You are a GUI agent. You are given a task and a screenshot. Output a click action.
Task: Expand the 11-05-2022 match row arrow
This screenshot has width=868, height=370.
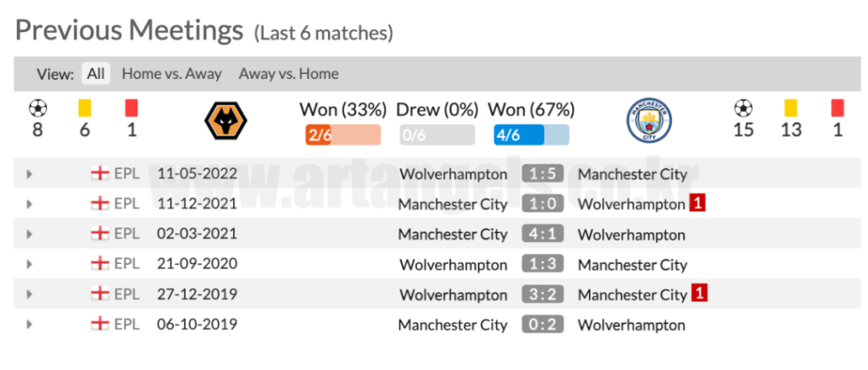point(30,174)
